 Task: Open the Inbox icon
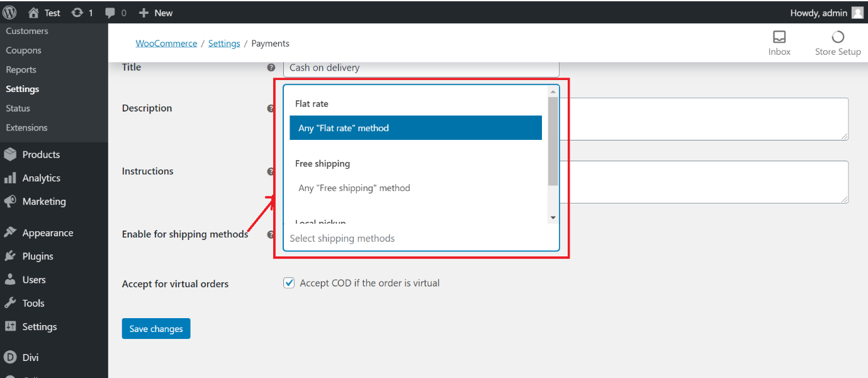click(x=779, y=37)
